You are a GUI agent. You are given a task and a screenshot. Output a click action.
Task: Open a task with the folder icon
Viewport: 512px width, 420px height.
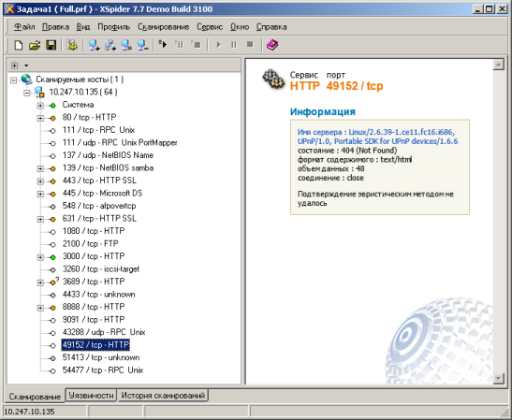click(35, 45)
